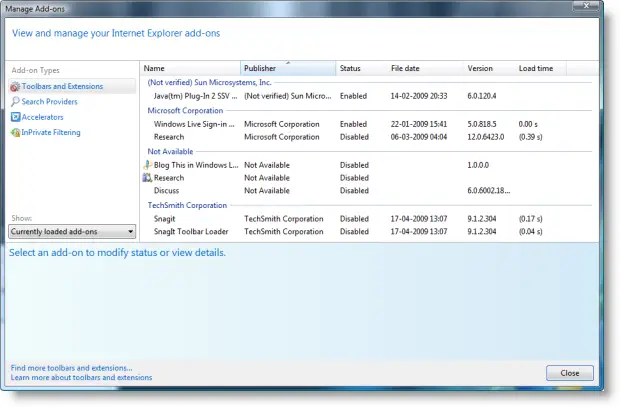620x407 pixels.
Task: Open Find more toolbars and extensions link
Action: [x=71, y=368]
